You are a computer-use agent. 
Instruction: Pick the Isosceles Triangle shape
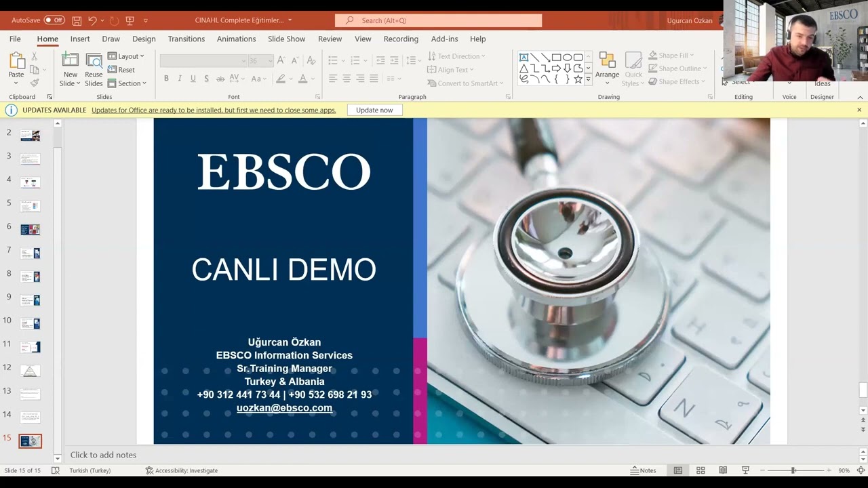(524, 68)
